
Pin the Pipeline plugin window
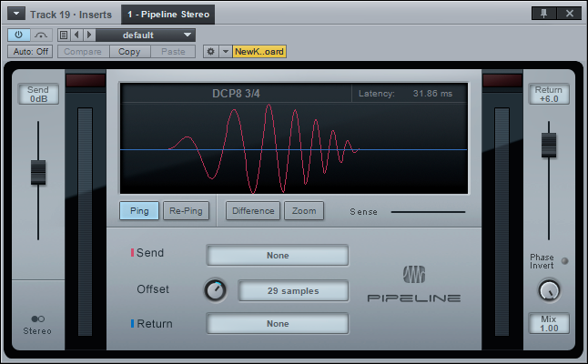click(543, 14)
